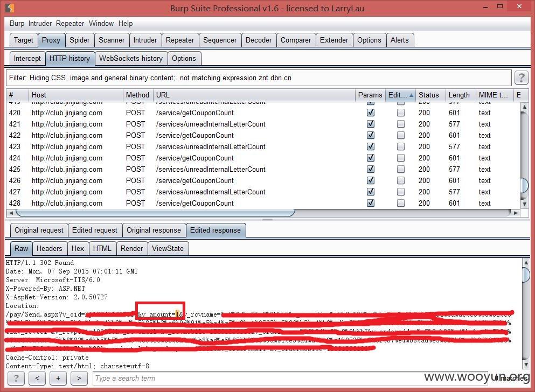Image resolution: width=535 pixels, height=392 pixels.
Task: Click the Burp Suite logo in the title bar
Action: (x=10, y=8)
